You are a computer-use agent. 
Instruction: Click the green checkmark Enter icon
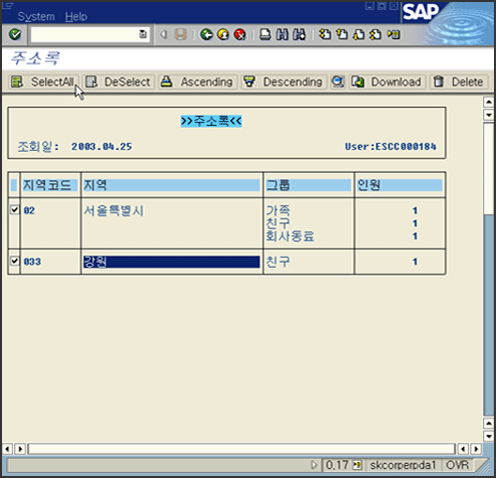click(x=15, y=34)
